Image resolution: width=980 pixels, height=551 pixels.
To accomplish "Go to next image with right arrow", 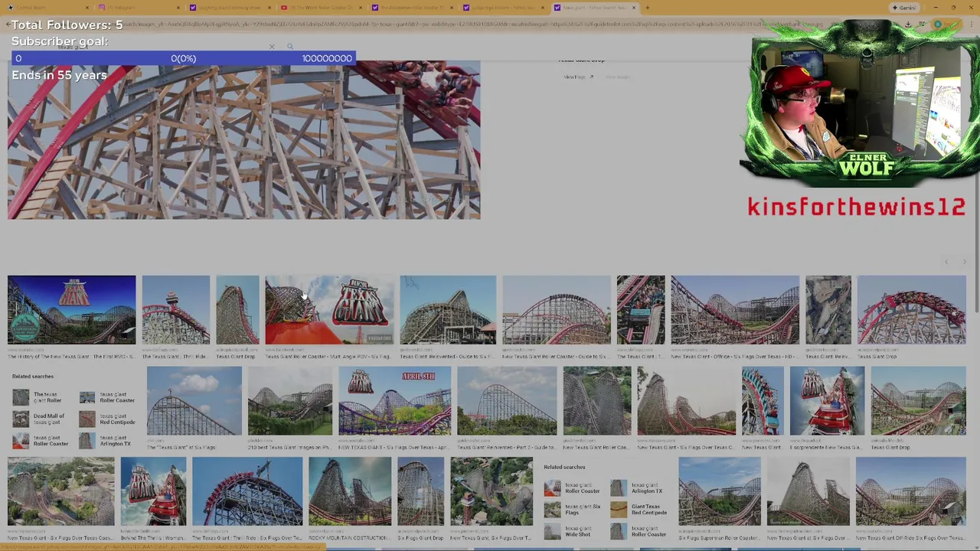I will (x=964, y=262).
